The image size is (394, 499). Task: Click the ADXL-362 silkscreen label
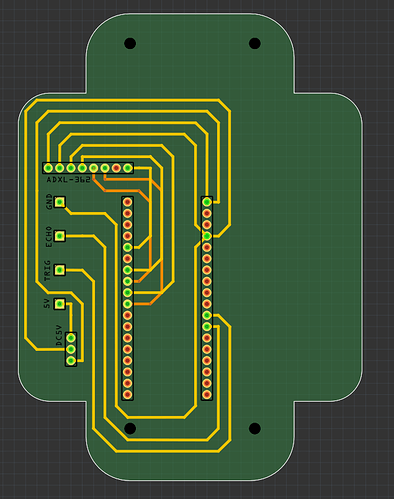click(x=68, y=180)
